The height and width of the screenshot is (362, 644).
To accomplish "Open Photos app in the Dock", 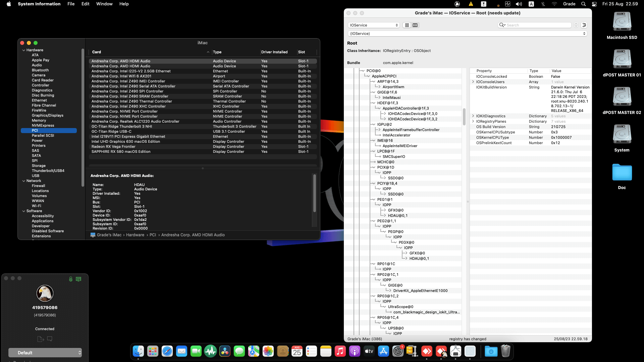I will pos(268,351).
